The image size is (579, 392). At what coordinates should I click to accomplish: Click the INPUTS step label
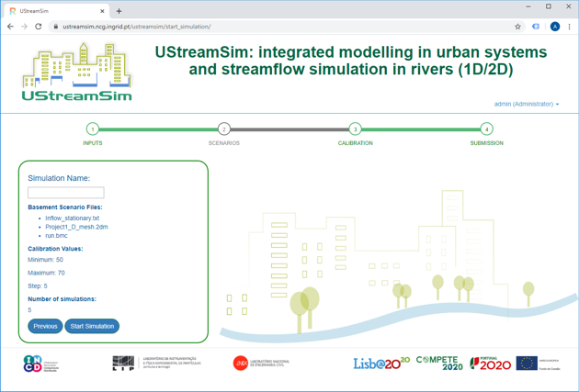92,143
